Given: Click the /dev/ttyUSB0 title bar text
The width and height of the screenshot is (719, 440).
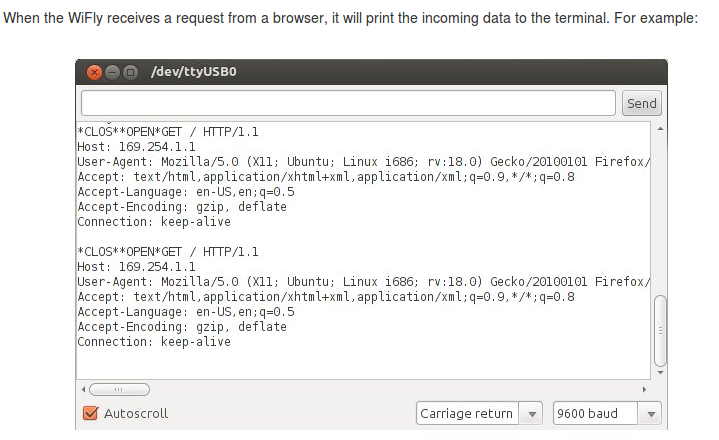Looking at the screenshot, I should pyautogui.click(x=193, y=72).
